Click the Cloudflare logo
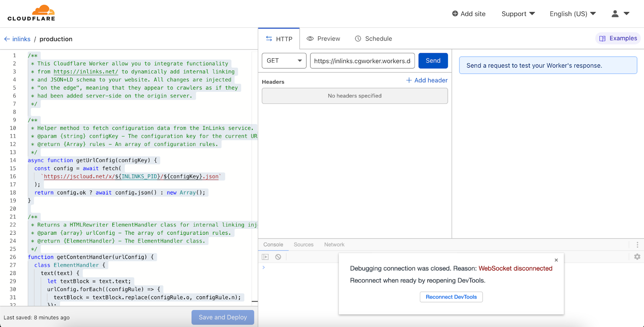The height and width of the screenshot is (327, 644). [x=31, y=13]
